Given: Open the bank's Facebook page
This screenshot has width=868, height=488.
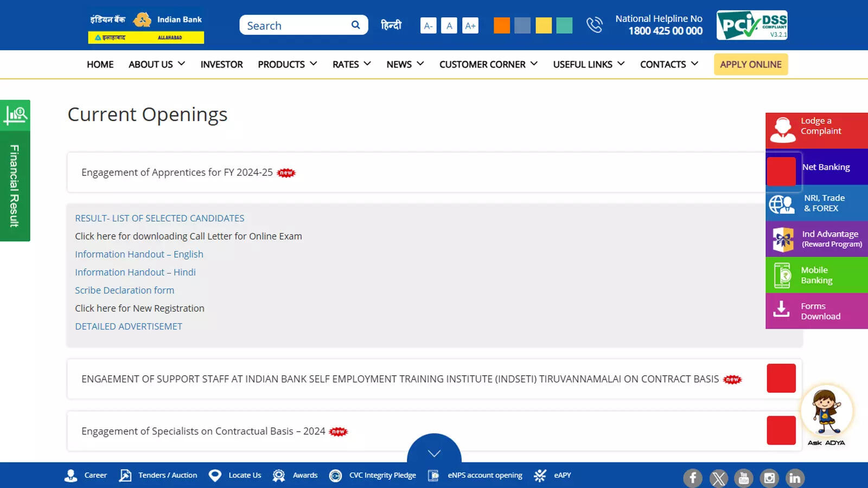Looking at the screenshot, I should [693, 478].
